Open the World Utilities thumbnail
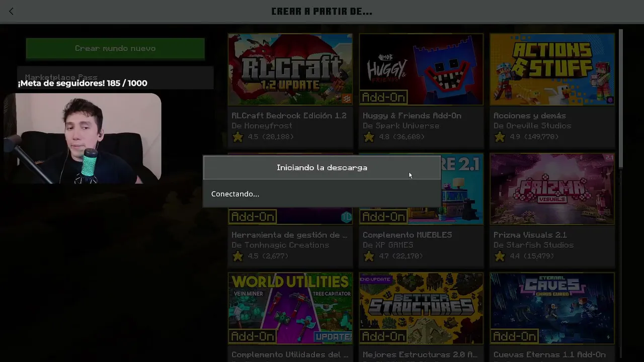Viewport: 644px width, 362px height. (290, 308)
